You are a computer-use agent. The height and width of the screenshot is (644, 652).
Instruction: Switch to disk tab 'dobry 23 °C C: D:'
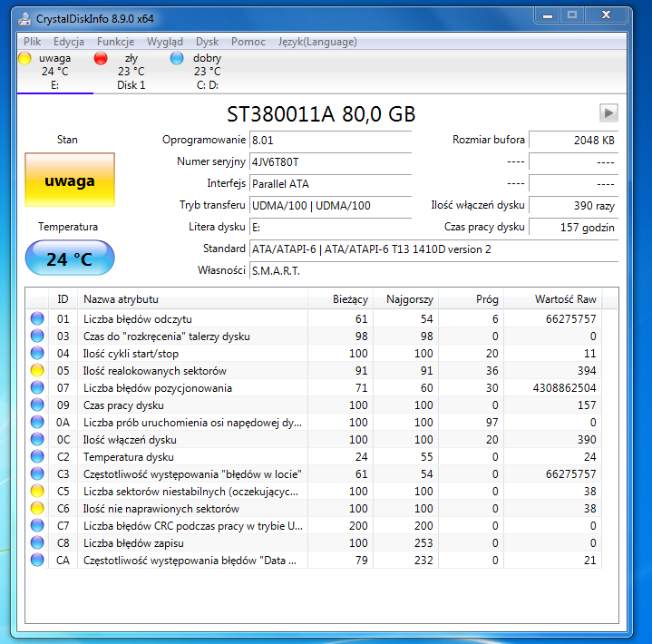207,72
